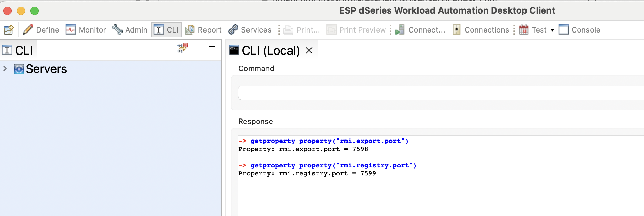This screenshot has height=216, width=644.
Task: Click the Test calendar icon
Action: 524,30
